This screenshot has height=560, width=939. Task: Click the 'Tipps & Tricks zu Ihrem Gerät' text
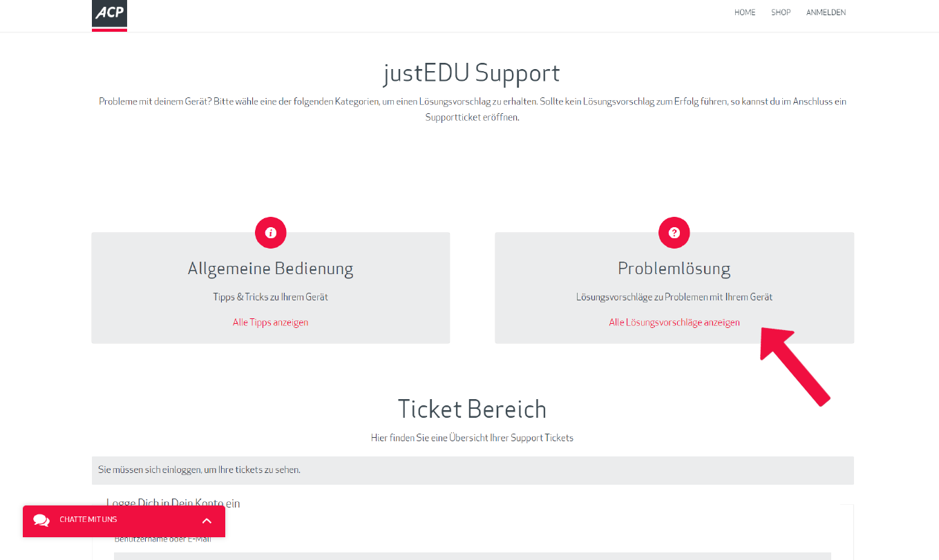pos(270,297)
